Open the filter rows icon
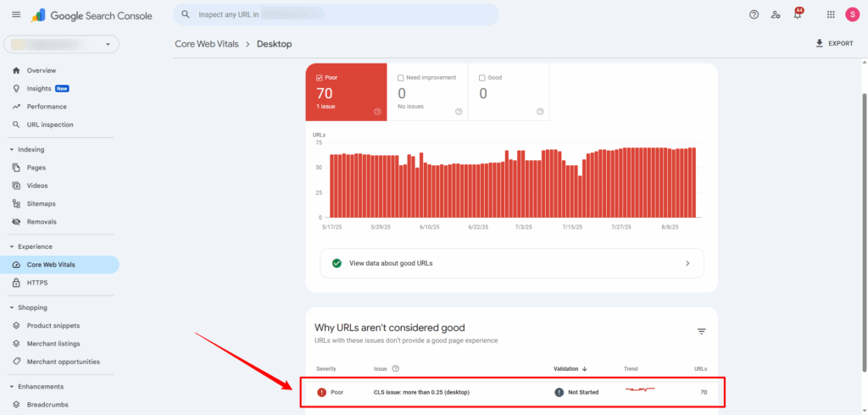 point(701,331)
